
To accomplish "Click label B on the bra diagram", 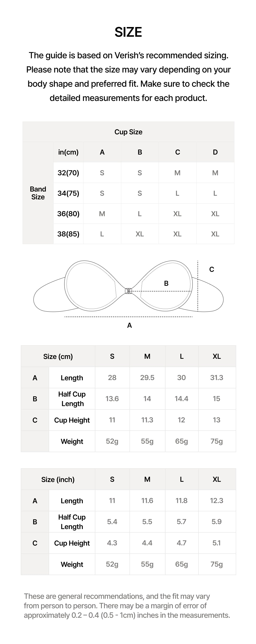I will tap(166, 283).
